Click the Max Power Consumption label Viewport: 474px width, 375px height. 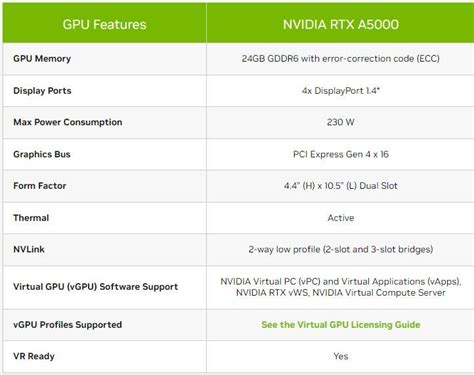(68, 122)
